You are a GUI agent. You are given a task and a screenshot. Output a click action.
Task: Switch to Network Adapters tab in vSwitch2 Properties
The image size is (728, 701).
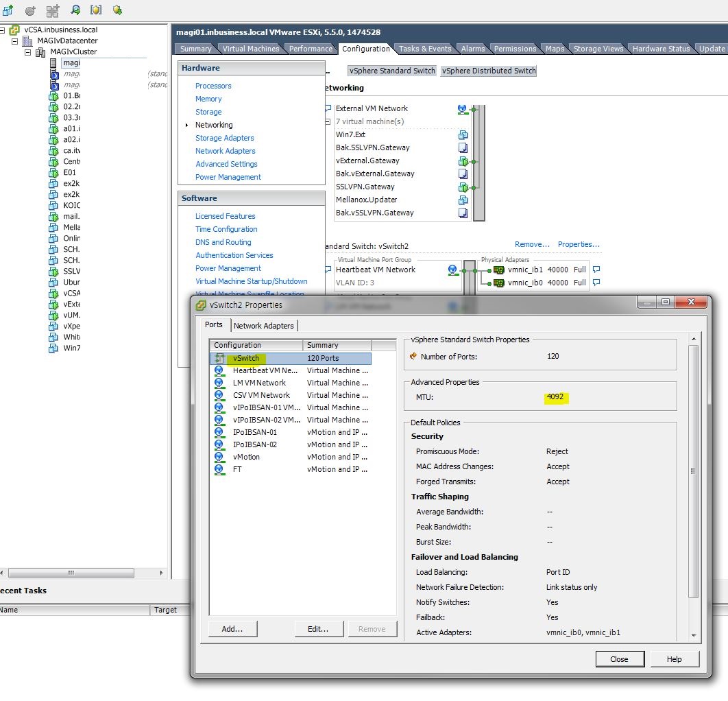264,326
